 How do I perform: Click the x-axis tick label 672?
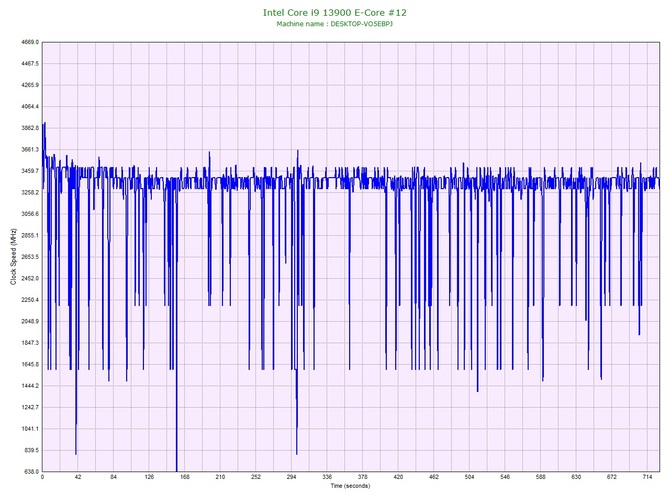[x=612, y=477]
